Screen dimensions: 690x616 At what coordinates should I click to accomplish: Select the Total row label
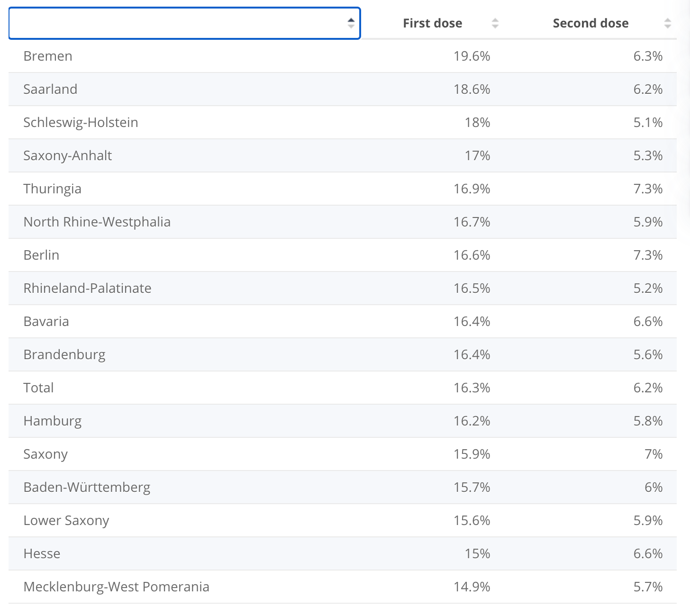[38, 388]
